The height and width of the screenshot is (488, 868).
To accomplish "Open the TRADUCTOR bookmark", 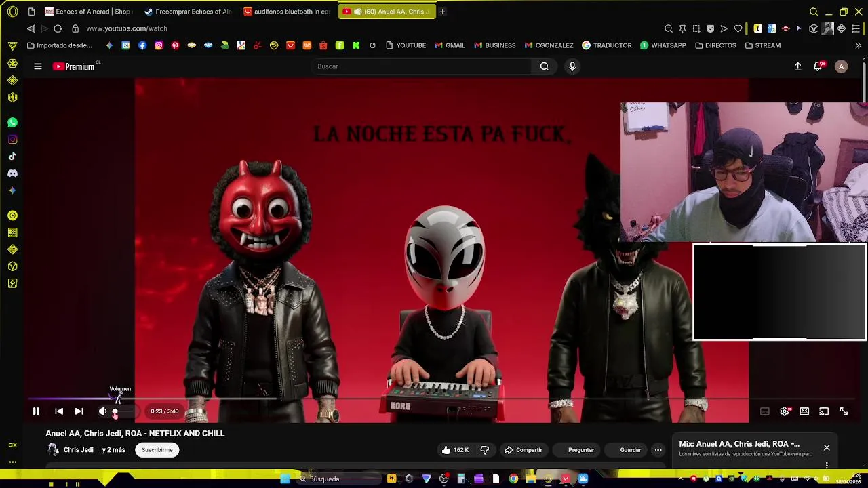I will (x=607, y=45).
